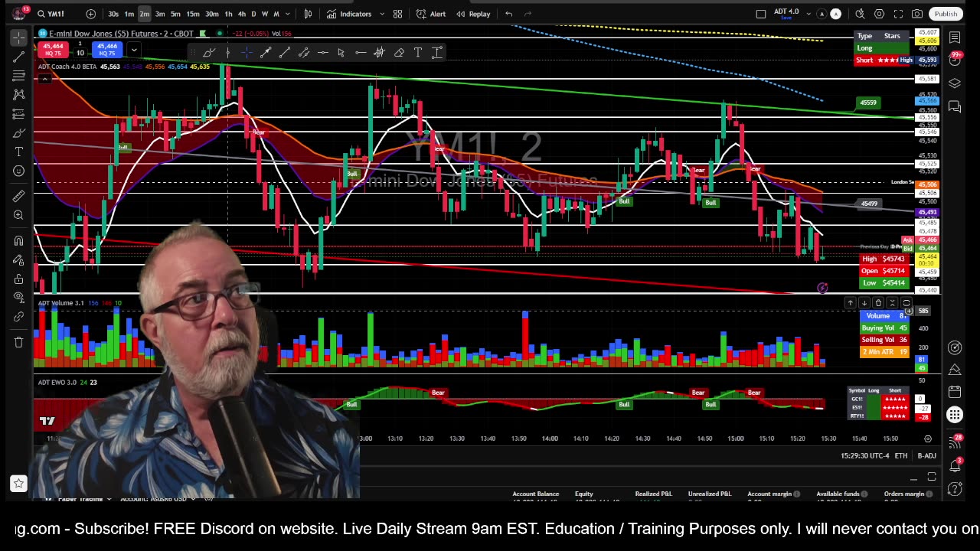Delete the volume pane trash icon

(878, 303)
